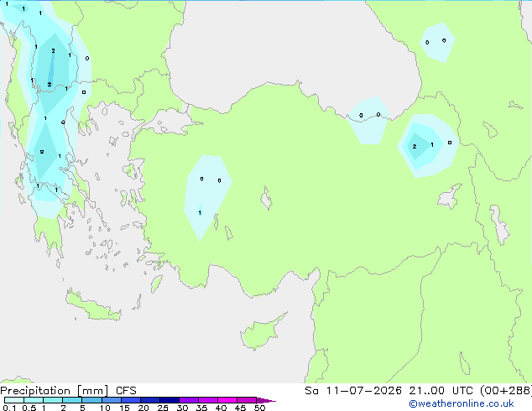Select the 45–50 mm legend swatch
The width and height of the screenshot is (532, 411).
click(x=247, y=400)
